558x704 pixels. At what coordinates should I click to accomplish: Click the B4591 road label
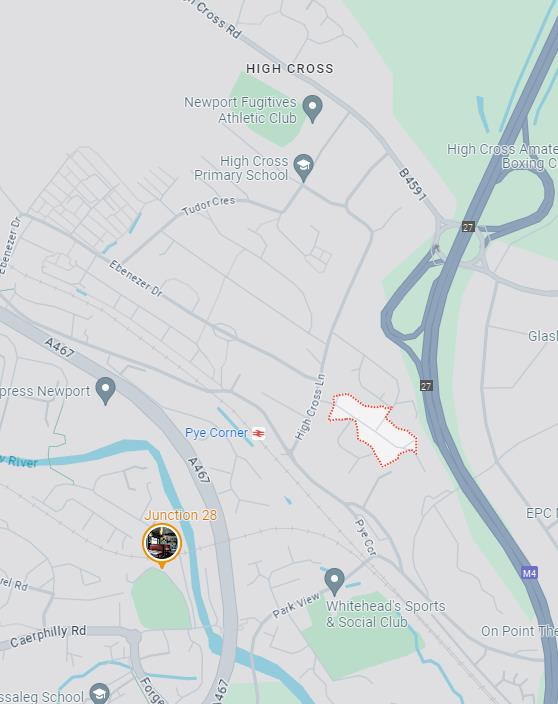pos(412,184)
